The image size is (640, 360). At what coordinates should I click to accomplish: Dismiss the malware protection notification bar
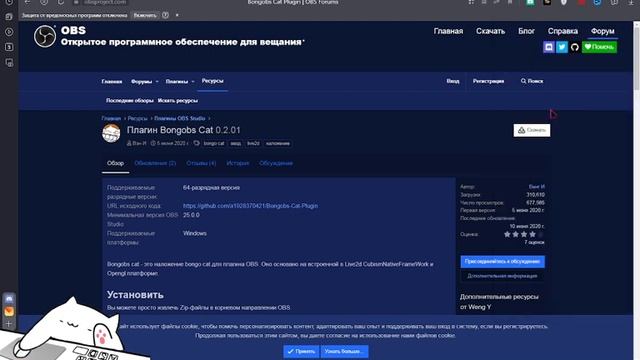point(177,15)
